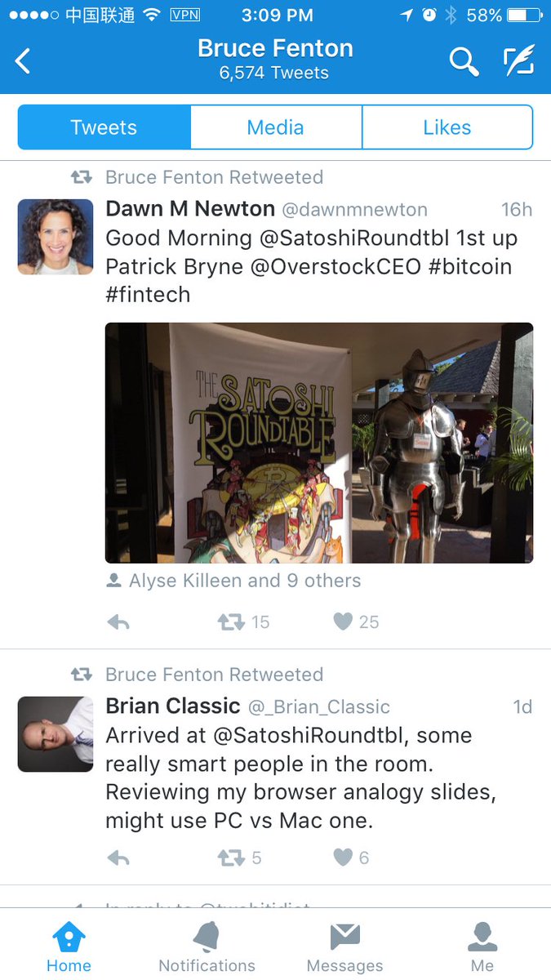Open search with the magnifying glass icon
The width and height of the screenshot is (551, 980).
pos(464,61)
